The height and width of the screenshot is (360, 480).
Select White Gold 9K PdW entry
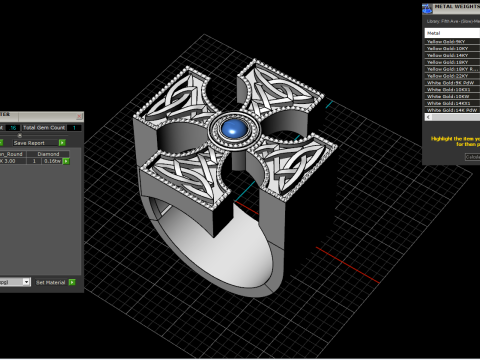pos(452,83)
